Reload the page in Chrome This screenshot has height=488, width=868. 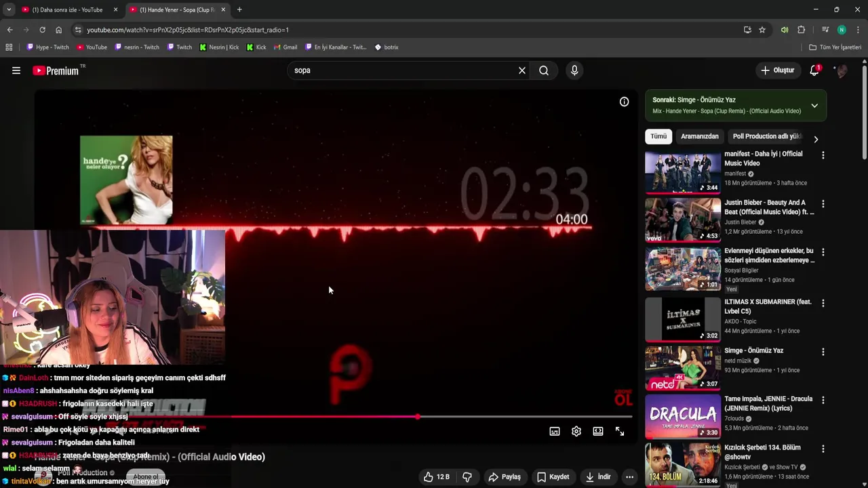click(x=42, y=30)
